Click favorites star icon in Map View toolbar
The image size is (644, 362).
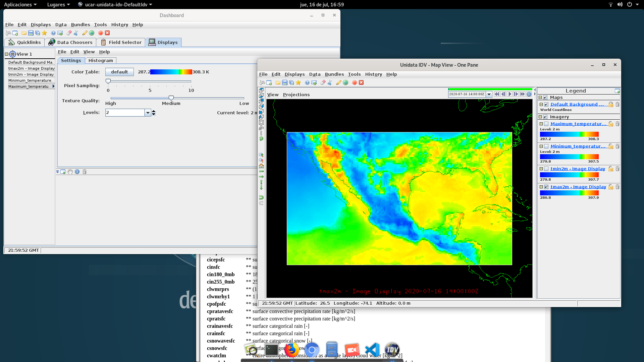[x=298, y=82]
